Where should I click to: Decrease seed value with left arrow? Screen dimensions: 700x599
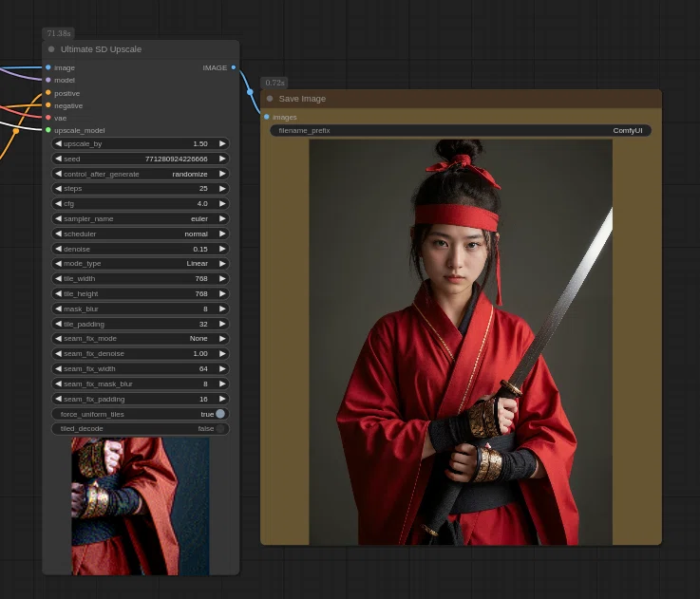click(x=59, y=159)
